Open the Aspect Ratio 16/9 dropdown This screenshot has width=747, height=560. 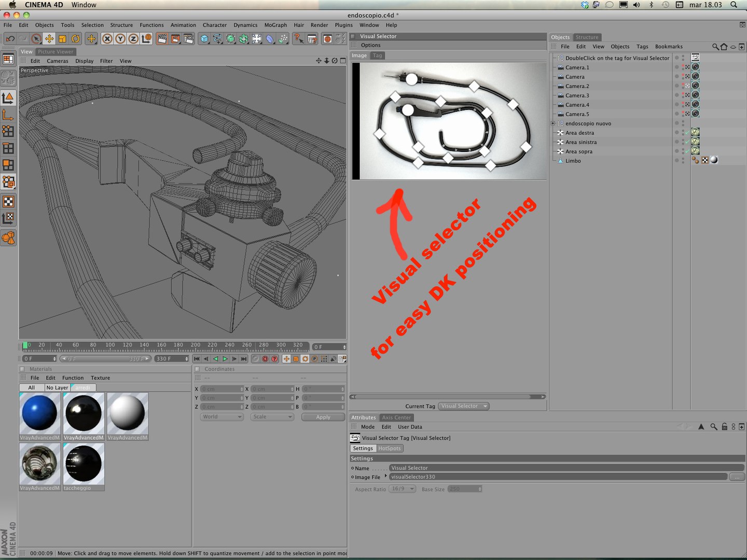click(x=403, y=489)
